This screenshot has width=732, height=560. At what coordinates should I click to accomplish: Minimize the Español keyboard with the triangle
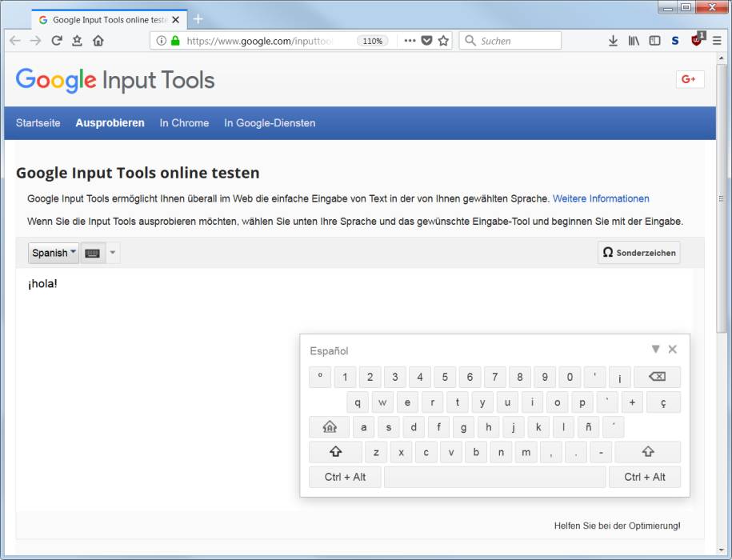pos(655,349)
